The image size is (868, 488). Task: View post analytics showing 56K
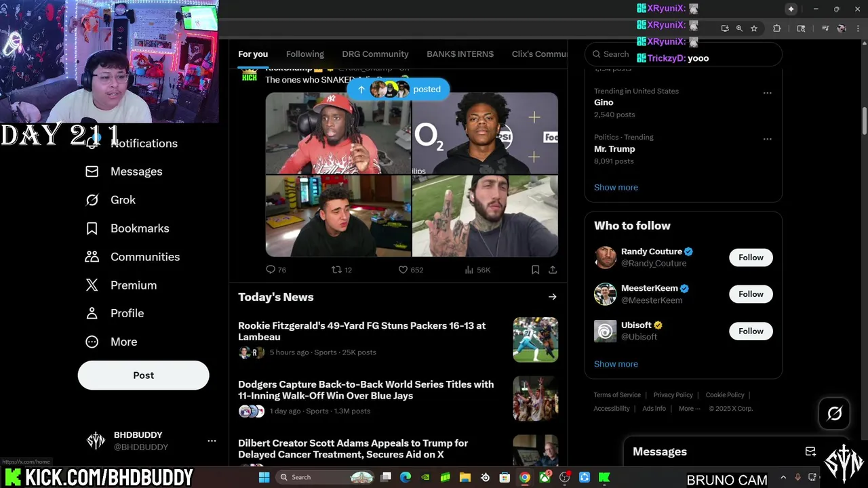click(469, 270)
